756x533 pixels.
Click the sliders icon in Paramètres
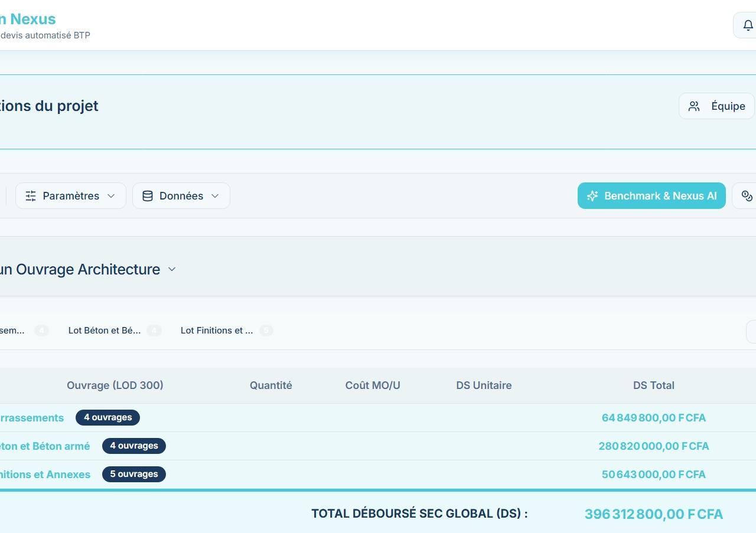31,196
